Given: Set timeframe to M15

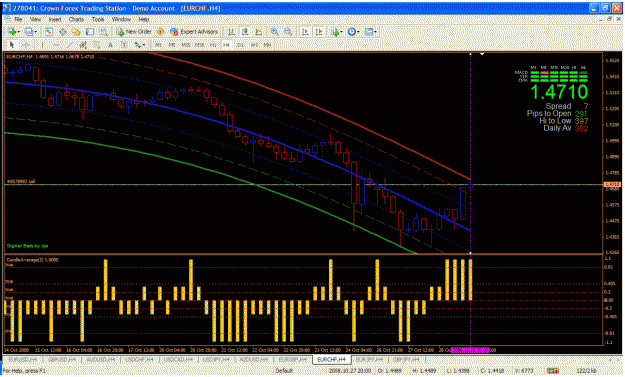Looking at the screenshot, I should tap(186, 45).
